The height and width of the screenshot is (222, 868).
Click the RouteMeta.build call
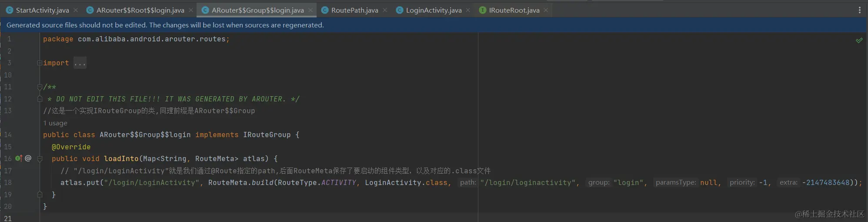(241, 183)
